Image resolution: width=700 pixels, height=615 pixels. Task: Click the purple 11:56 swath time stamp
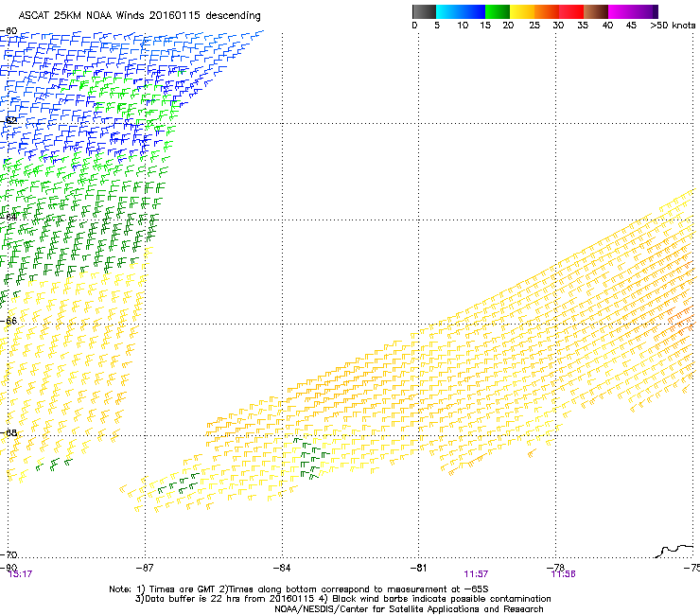(564, 574)
